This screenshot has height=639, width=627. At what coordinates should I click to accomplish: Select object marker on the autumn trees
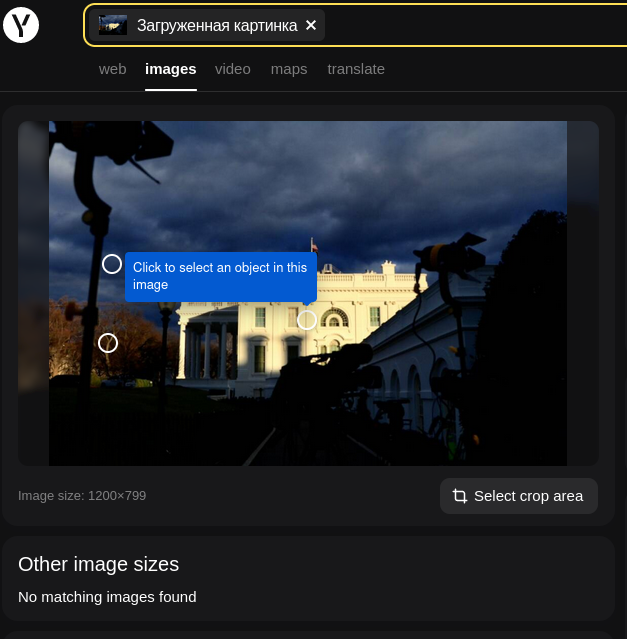(108, 343)
